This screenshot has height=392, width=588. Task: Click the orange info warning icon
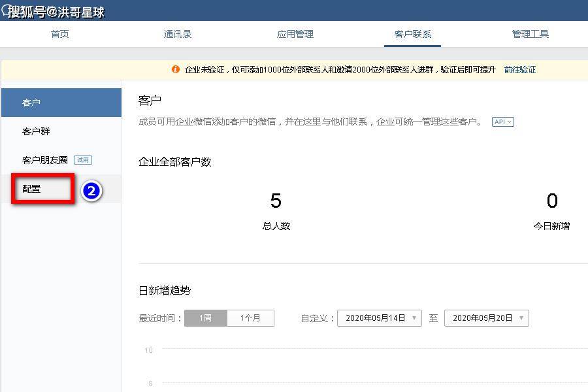click(176, 69)
